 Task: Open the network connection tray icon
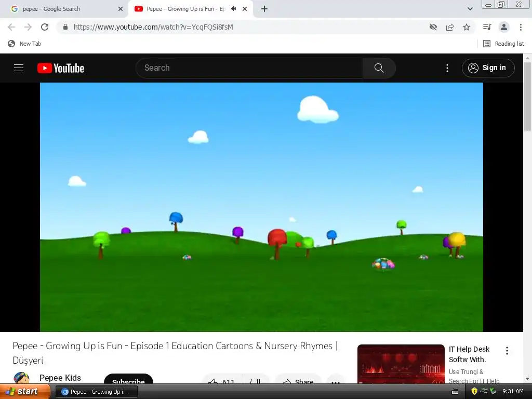tap(484, 391)
